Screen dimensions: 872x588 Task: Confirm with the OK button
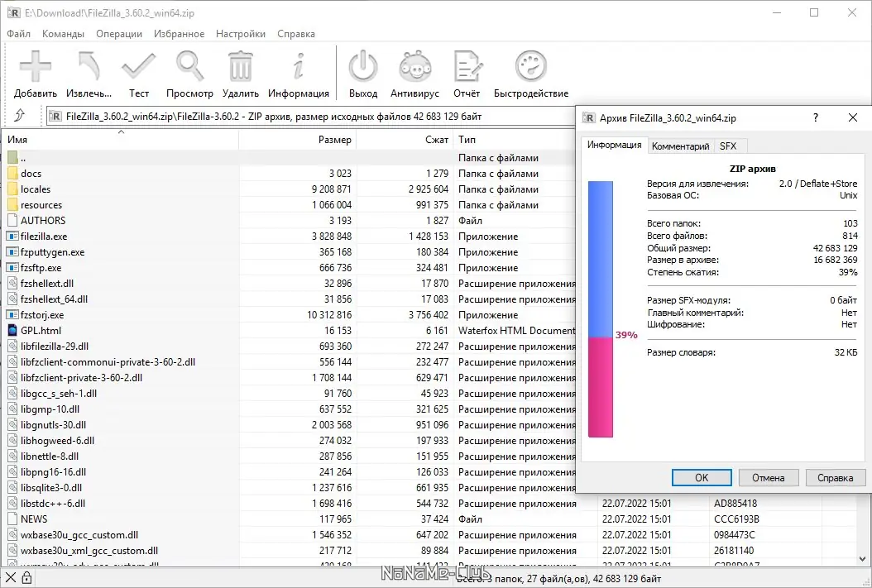pos(702,478)
